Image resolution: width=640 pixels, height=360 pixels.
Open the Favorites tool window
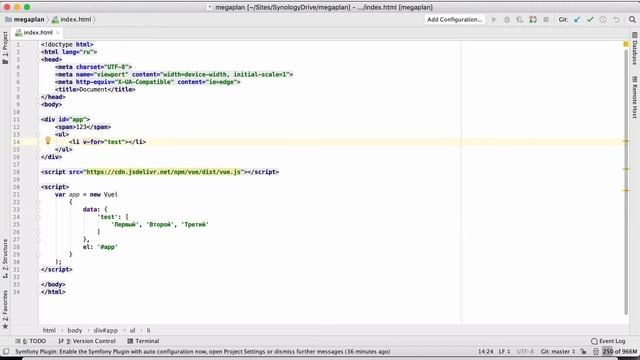5,309
